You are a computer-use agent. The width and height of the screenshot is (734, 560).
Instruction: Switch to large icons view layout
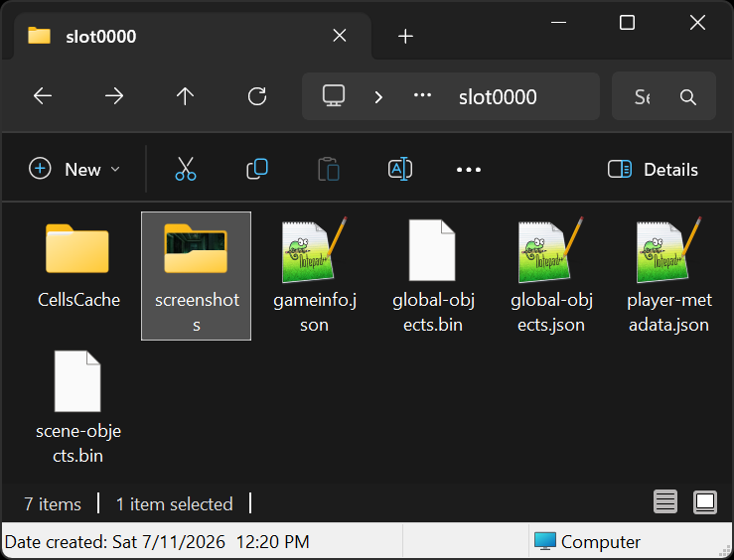(705, 502)
